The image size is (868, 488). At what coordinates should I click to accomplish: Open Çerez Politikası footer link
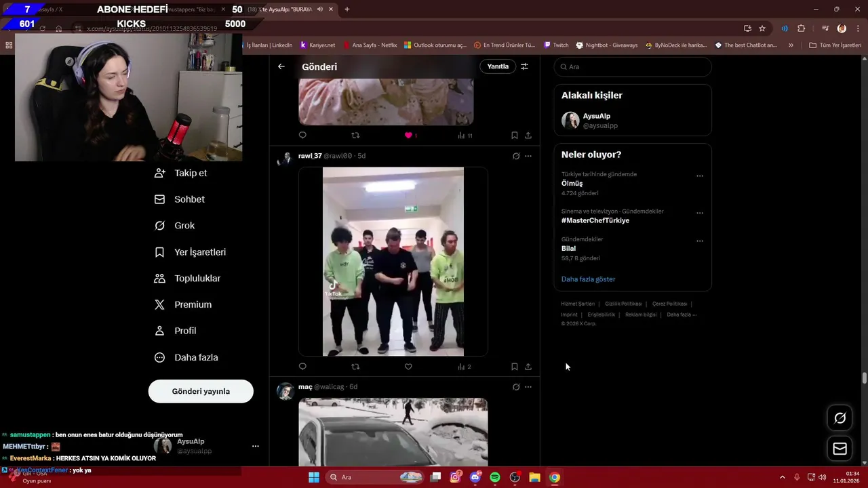669,304
